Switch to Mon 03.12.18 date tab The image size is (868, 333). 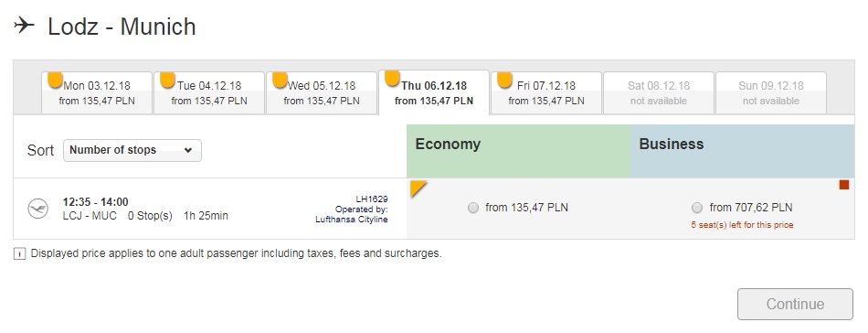(97, 92)
